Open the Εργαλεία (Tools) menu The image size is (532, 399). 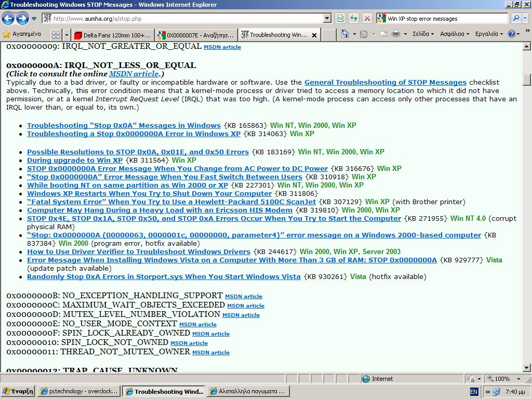tap(489, 34)
